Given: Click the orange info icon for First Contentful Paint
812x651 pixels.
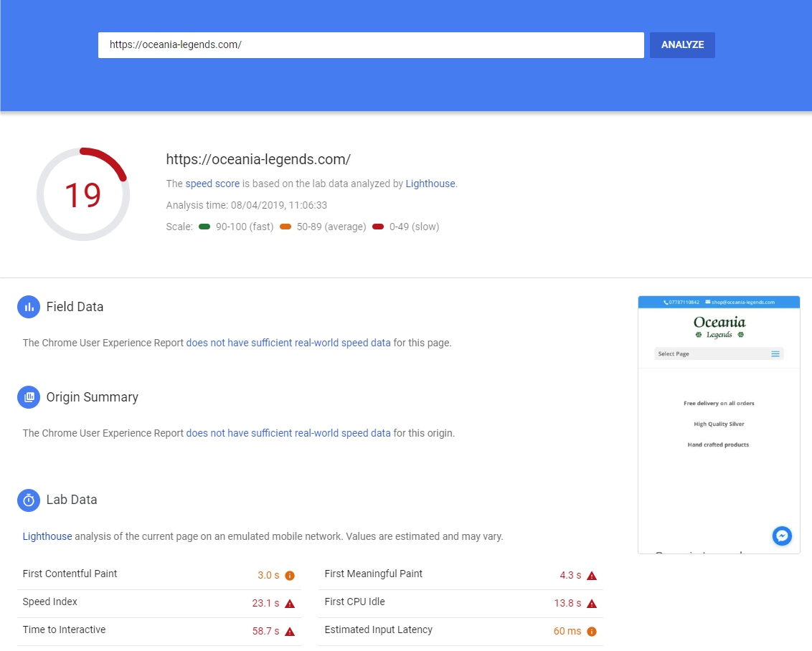Looking at the screenshot, I should click(290, 576).
